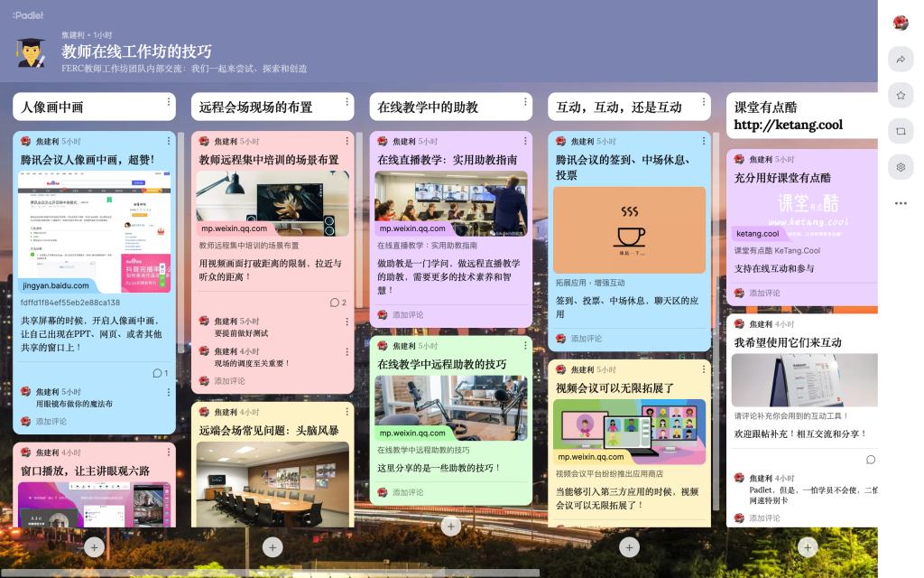Add comment on 在线直播教学 card
Screen dimensions: 924x578
click(x=409, y=315)
